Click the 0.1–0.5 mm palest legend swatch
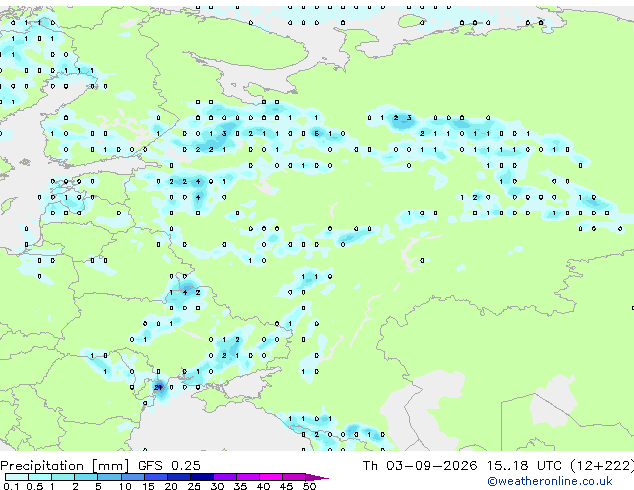This screenshot has height=490, width=634. 17,477
